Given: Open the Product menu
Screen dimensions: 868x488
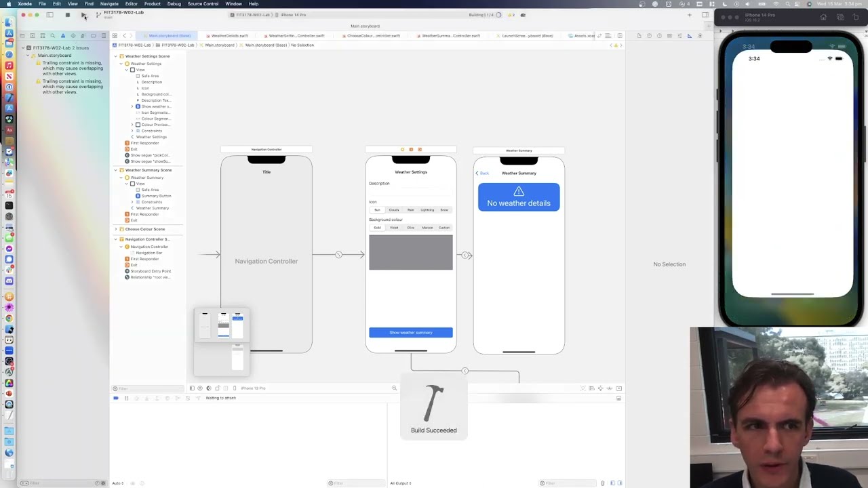Looking at the screenshot, I should (152, 3).
